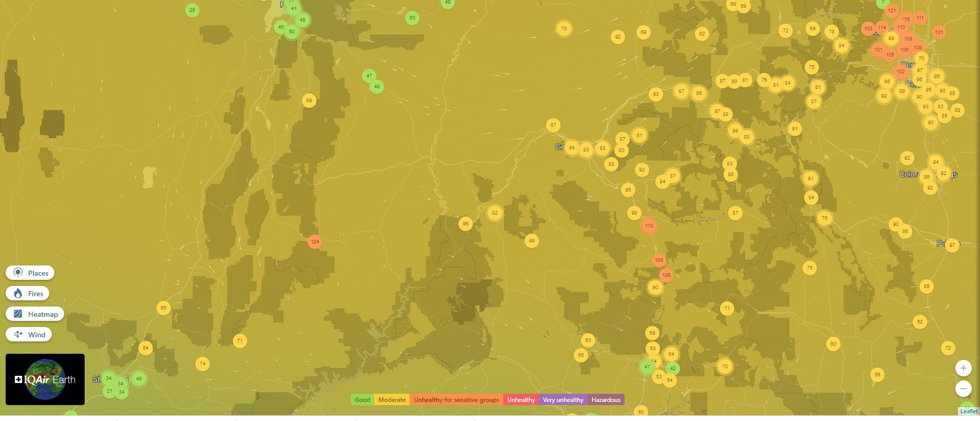The image size is (980, 421).
Task: Click the Unhealthy for sensitive groups legend label
Action: [456, 400]
